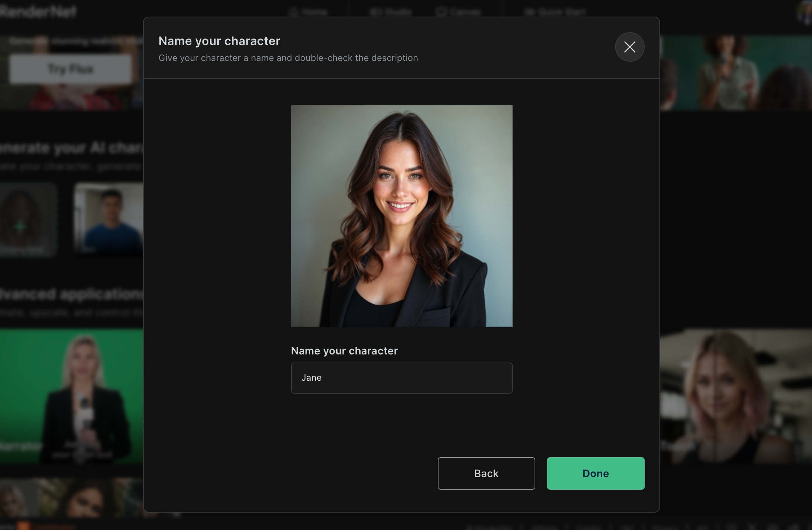Open the Studio tab in background navbar
This screenshot has height=530, width=812.
391,12
